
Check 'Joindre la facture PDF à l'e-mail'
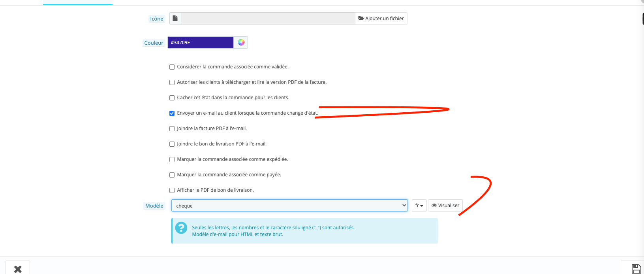point(172,128)
